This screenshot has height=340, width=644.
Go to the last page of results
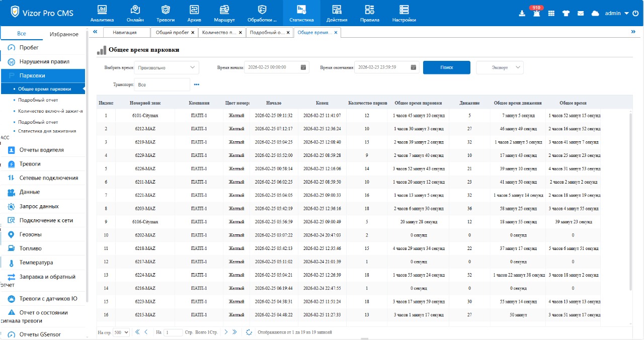[x=235, y=332]
